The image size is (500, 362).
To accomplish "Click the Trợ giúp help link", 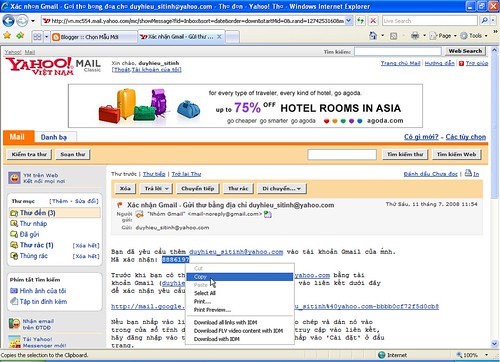I will point(477,63).
